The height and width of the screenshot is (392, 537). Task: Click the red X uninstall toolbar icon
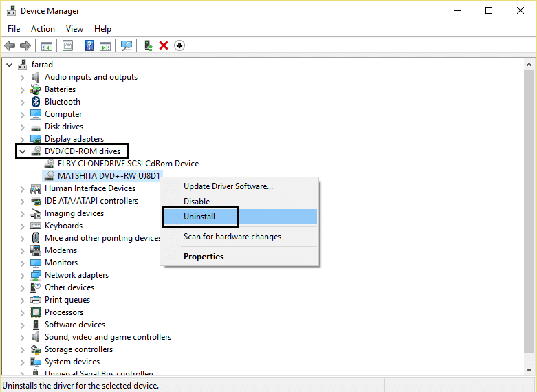[164, 45]
